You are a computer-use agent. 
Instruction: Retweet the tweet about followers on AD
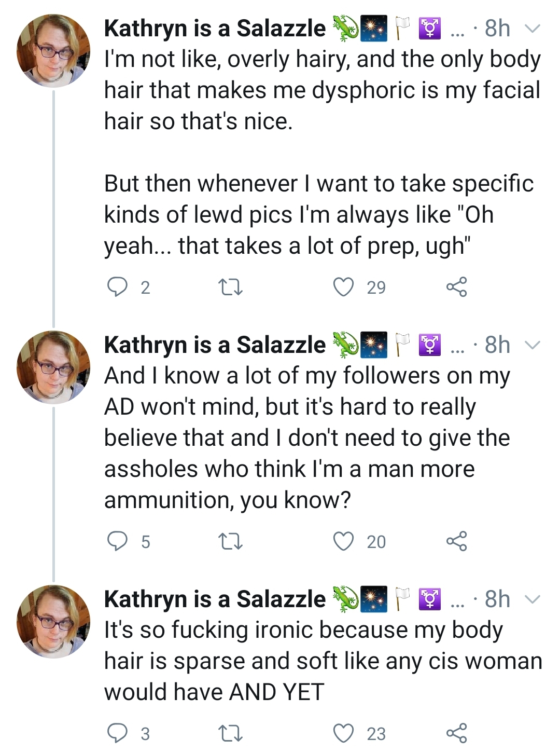(x=230, y=542)
